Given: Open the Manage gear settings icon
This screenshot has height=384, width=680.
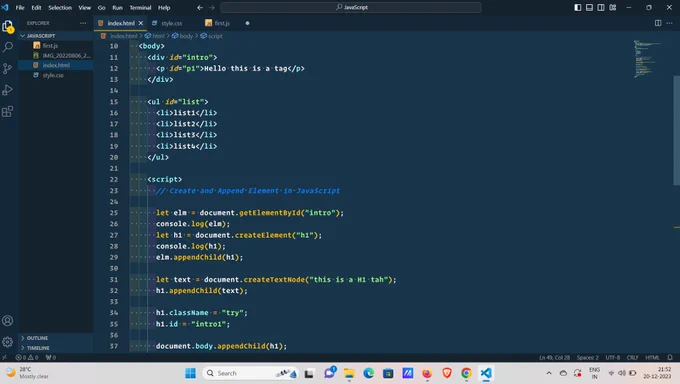Looking at the screenshot, I should 8,342.
